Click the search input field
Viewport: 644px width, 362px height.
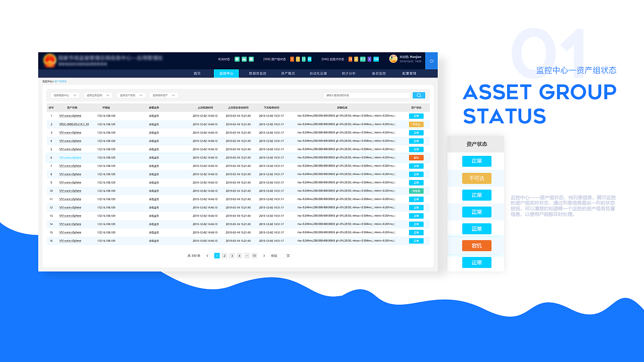[367, 95]
